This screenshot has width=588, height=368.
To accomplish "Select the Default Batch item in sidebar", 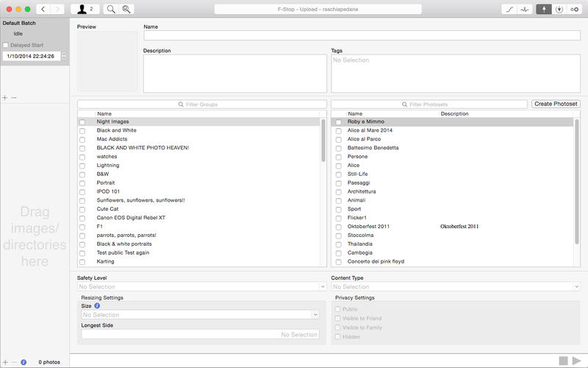I will pyautogui.click(x=20, y=24).
